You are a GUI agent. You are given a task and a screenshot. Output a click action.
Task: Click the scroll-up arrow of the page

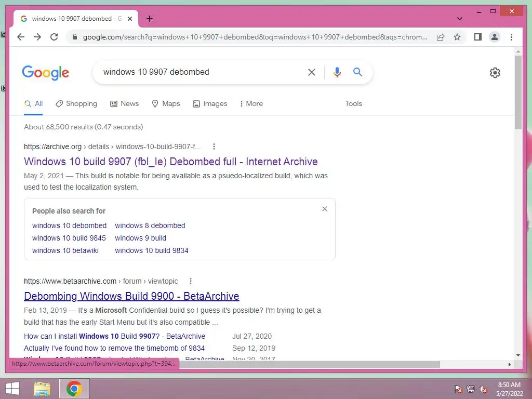(x=518, y=51)
